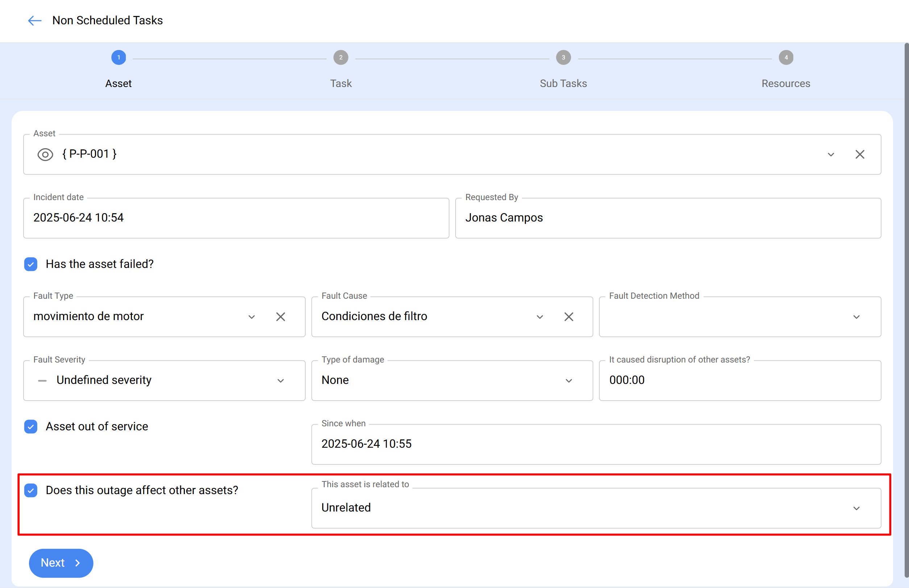This screenshot has height=588, width=909.
Task: Uncheck 'Does this outage affect other assets?'
Action: pos(30,490)
